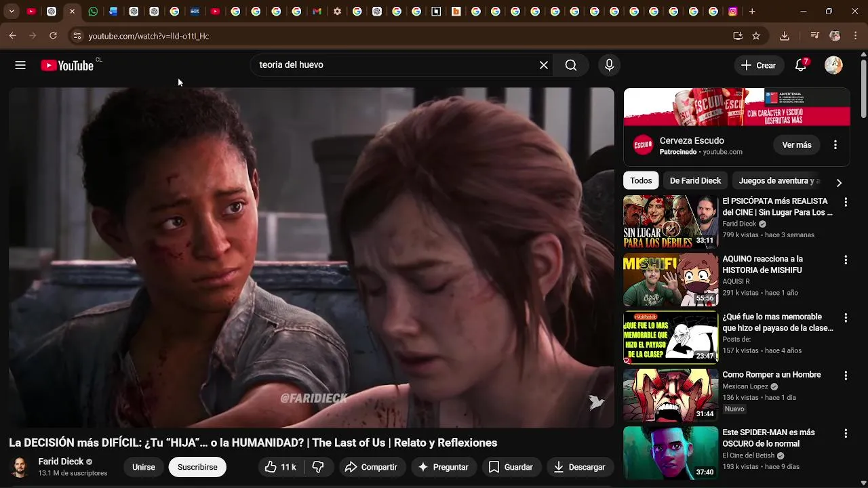Like the video with thumbs-up button
The image size is (868, 488).
(x=280, y=467)
